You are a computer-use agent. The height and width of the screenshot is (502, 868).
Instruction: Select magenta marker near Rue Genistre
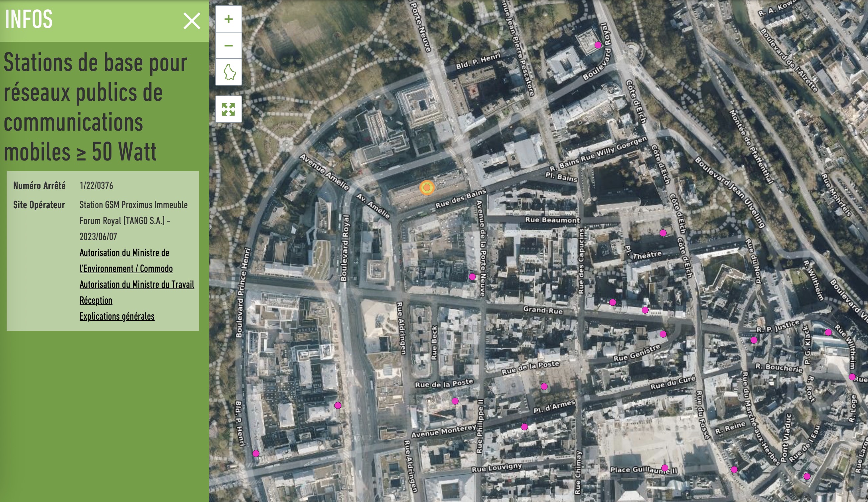(663, 334)
